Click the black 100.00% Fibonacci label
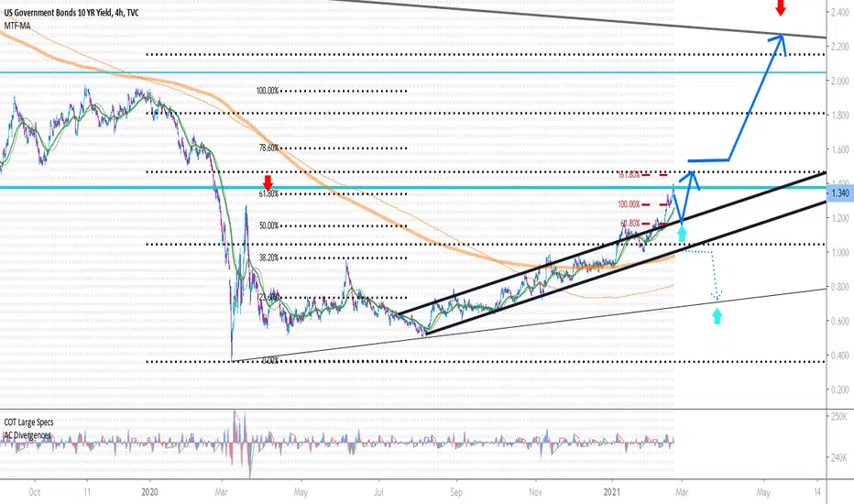Viewport: 854px width, 504px height. point(268,91)
